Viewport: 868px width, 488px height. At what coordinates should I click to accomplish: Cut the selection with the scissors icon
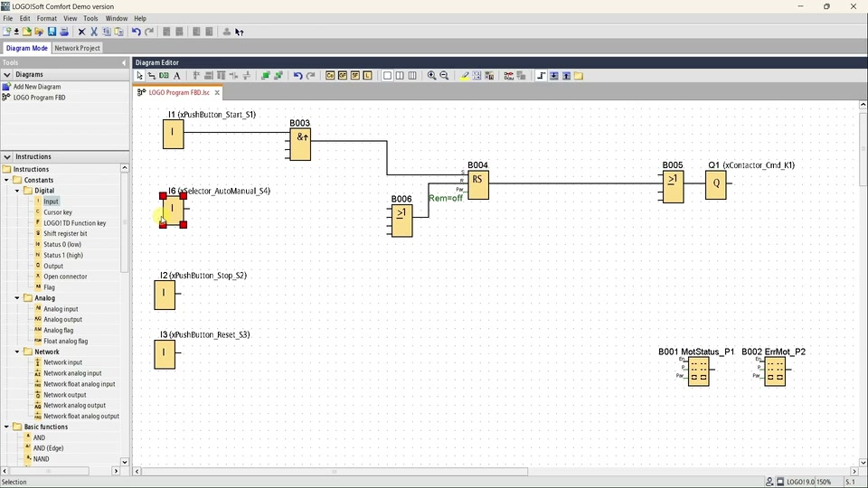point(94,32)
